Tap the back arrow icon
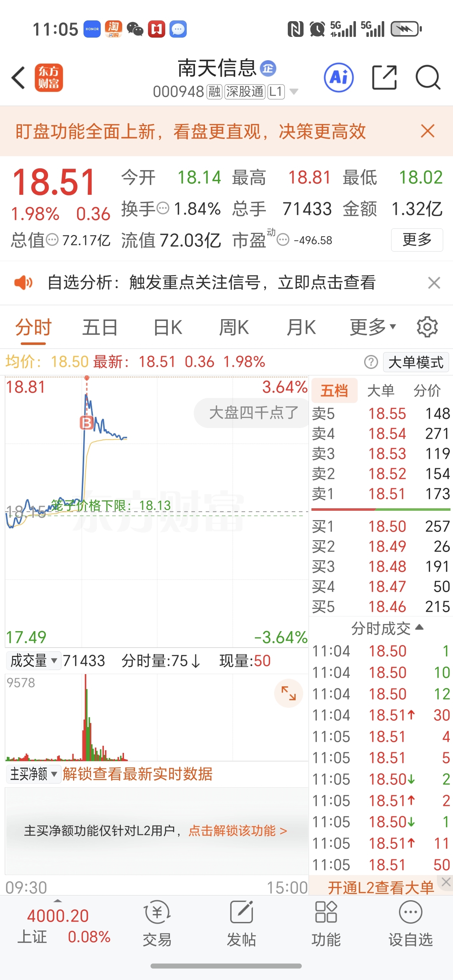The image size is (453, 980). 18,78
